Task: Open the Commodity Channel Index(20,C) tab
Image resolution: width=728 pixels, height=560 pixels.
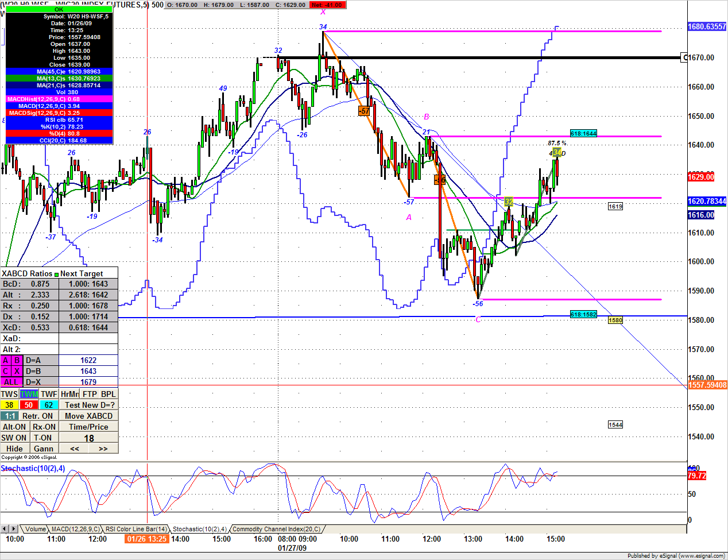Action: pos(276,529)
